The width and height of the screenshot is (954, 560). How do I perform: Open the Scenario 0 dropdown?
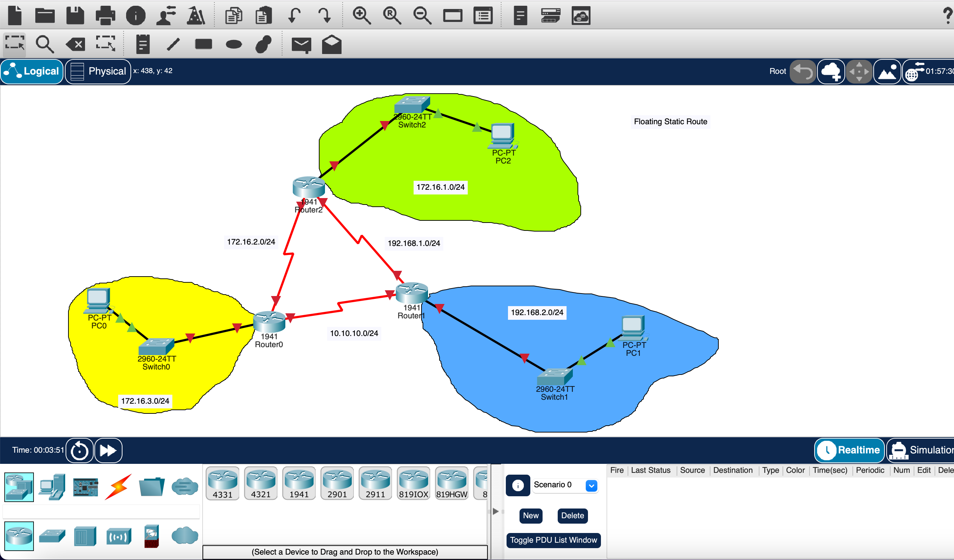[591, 485]
